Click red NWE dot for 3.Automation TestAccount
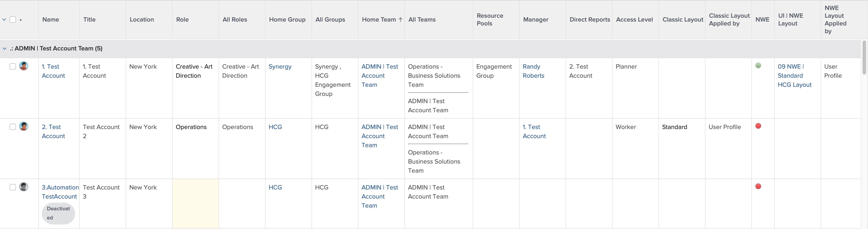Viewport: 868px width, 229px height. (x=758, y=186)
